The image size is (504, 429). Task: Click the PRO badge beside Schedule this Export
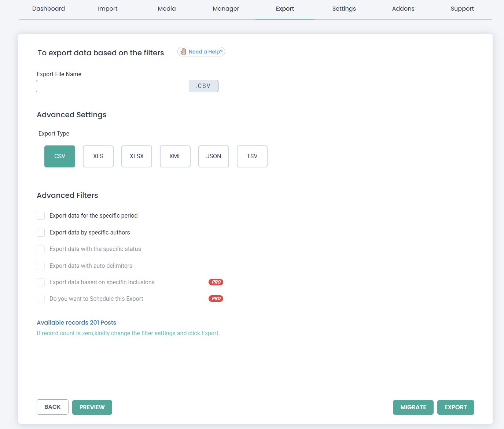click(216, 299)
